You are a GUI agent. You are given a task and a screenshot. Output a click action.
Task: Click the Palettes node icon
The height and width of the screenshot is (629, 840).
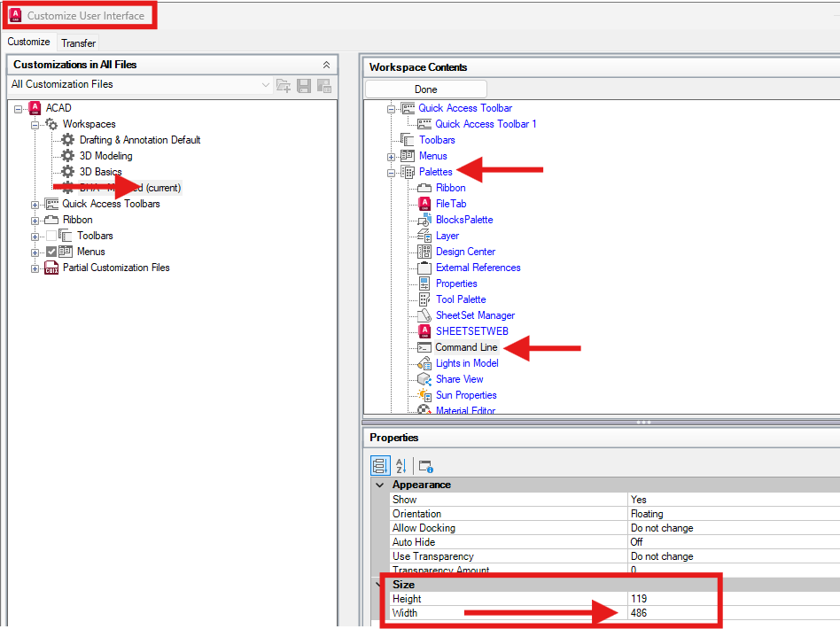[x=408, y=172]
